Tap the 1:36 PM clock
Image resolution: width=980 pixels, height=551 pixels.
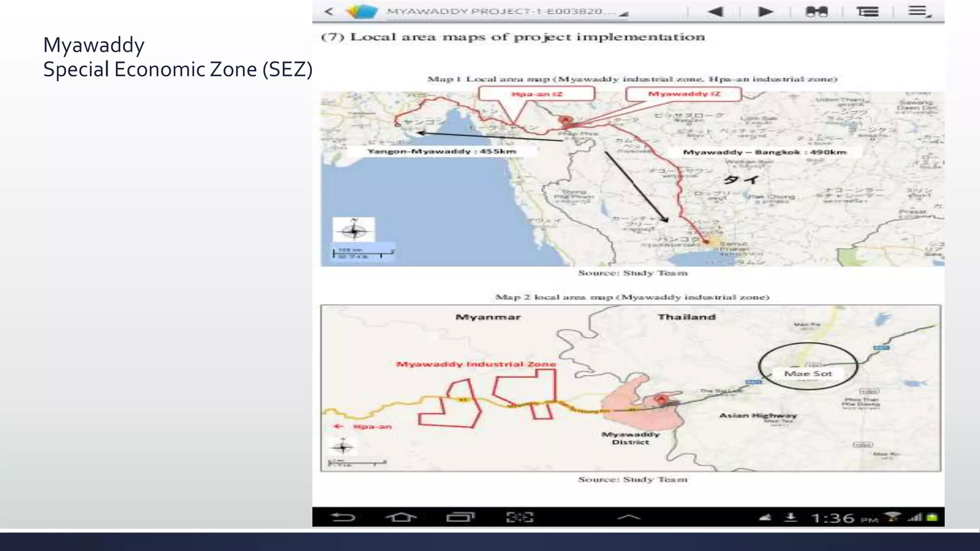click(844, 518)
